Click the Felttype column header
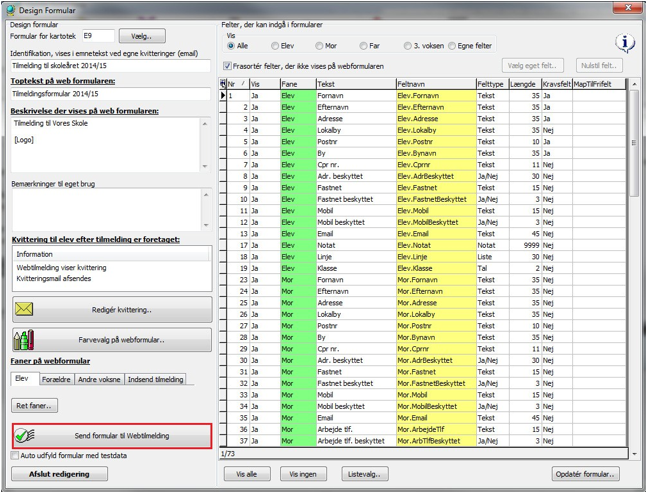 493,84
